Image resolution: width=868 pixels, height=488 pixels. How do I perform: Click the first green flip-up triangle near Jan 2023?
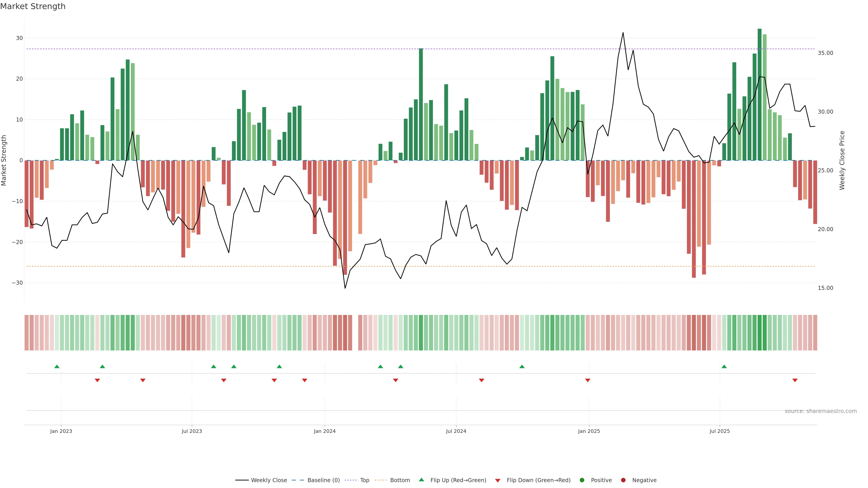57,366
